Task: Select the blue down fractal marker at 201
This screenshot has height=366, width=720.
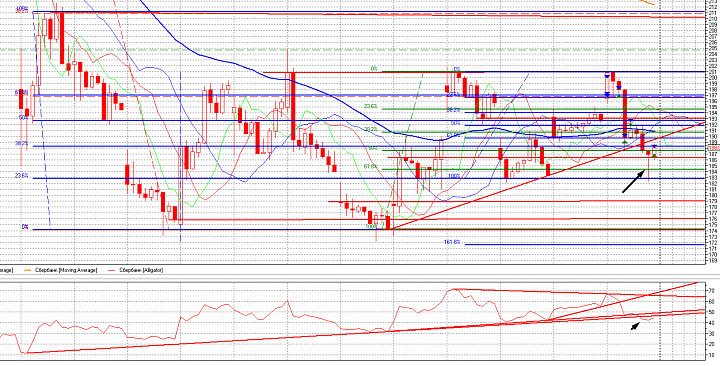Action: [x=607, y=75]
